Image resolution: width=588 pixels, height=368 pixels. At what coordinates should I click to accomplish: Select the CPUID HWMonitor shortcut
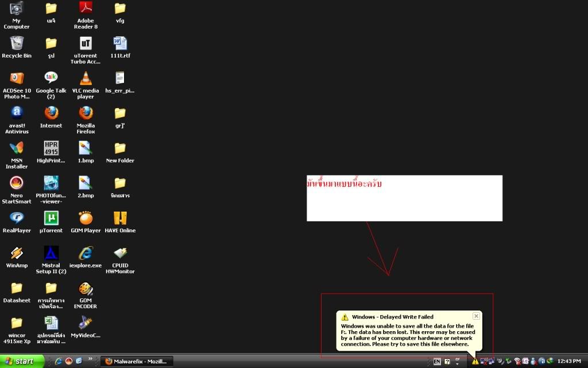pos(120,254)
